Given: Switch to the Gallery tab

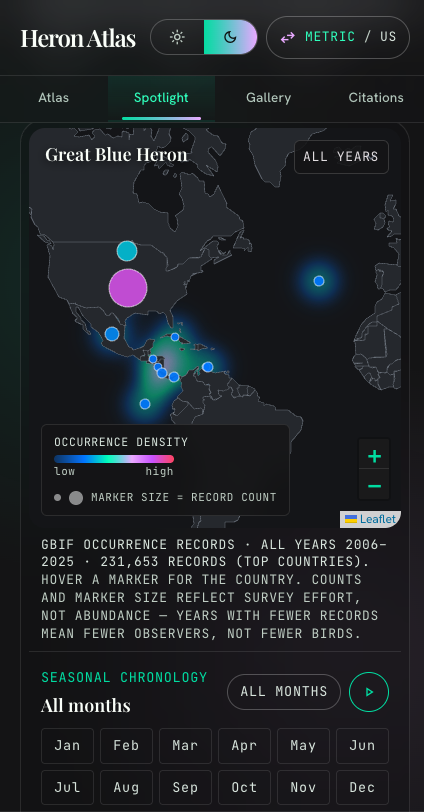Looking at the screenshot, I should tap(268, 98).
